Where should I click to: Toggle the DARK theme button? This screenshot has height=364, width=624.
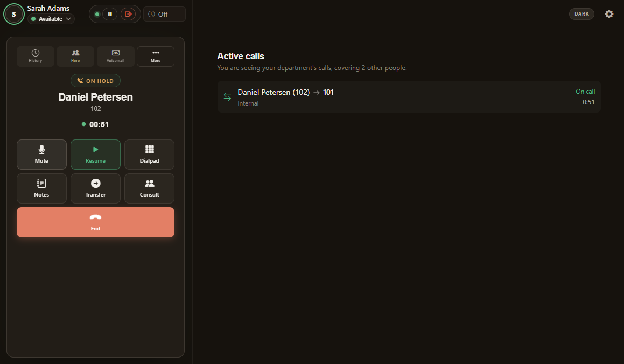581,14
